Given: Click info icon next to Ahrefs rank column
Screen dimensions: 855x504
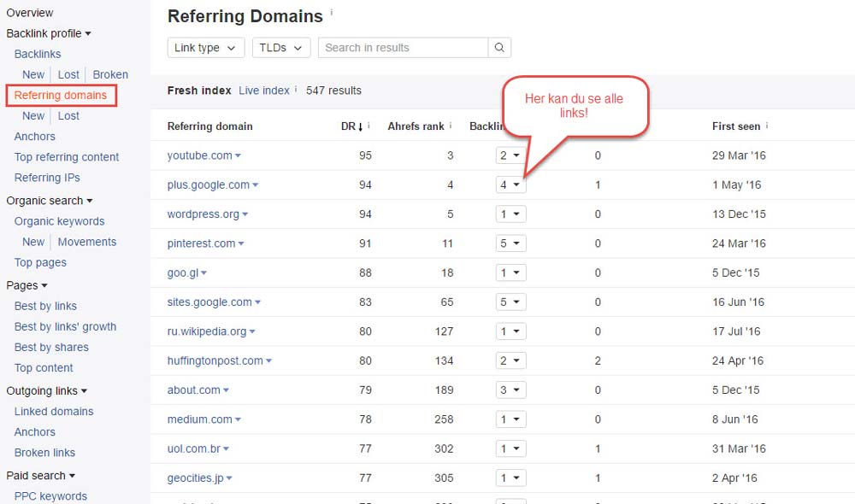Looking at the screenshot, I should 451,126.
